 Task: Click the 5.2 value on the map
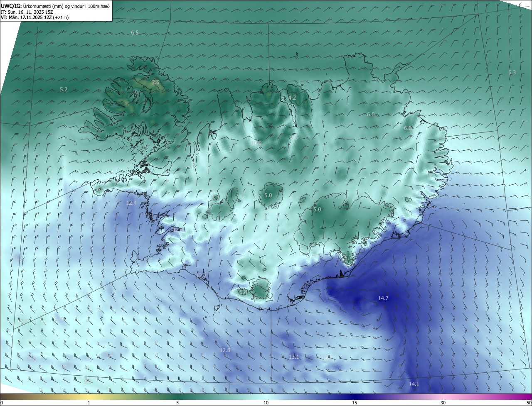coord(64,90)
